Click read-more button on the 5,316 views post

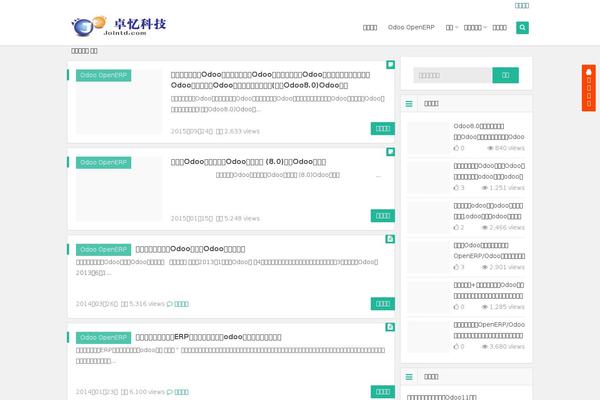(383, 304)
